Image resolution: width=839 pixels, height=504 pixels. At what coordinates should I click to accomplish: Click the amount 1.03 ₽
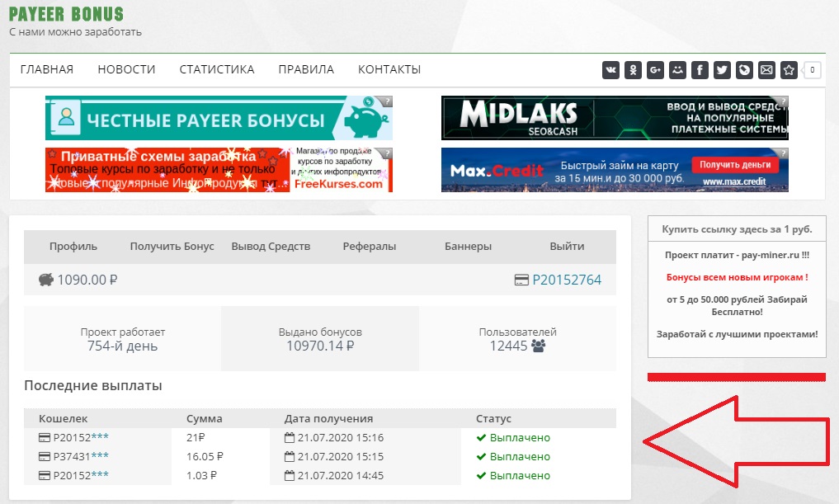[x=201, y=475]
